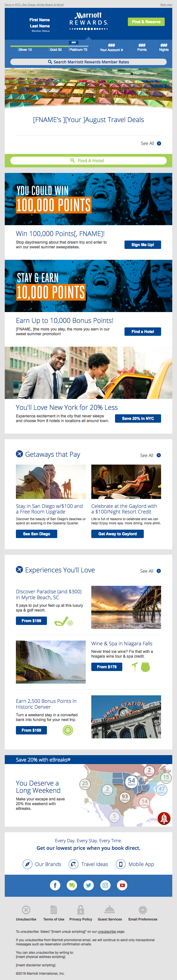Click the Privacy Policy padlock icon
The height and width of the screenshot is (980, 177).
(80, 910)
